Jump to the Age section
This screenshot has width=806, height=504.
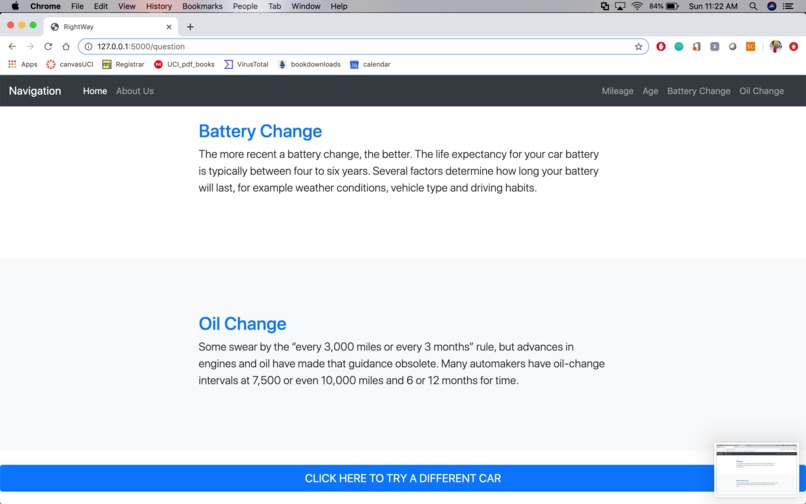(650, 91)
